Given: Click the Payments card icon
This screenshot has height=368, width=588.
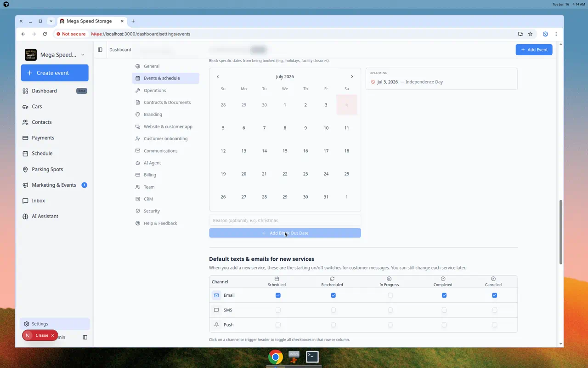Looking at the screenshot, I should coord(25,138).
